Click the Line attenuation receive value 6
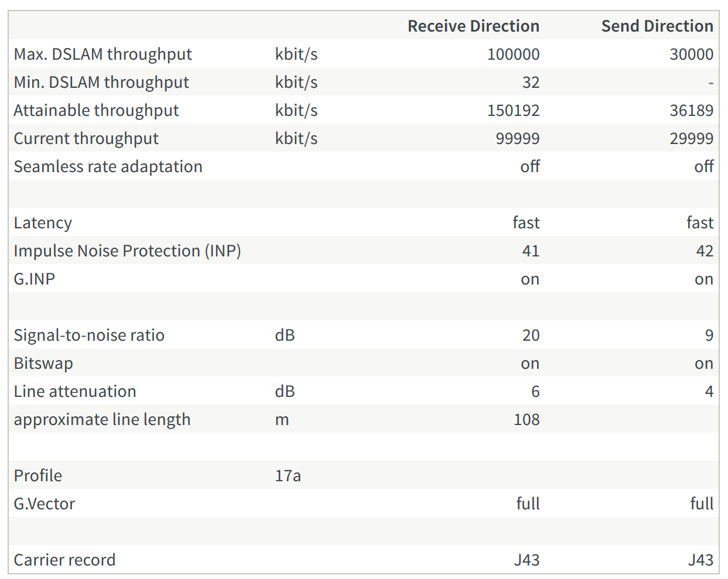Image resolution: width=728 pixels, height=579 pixels. pos(535,391)
